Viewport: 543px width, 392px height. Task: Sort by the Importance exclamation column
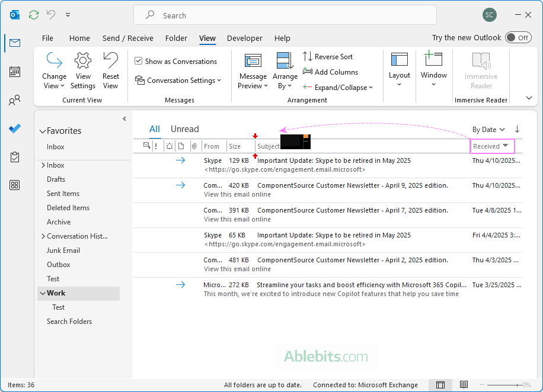pos(156,146)
